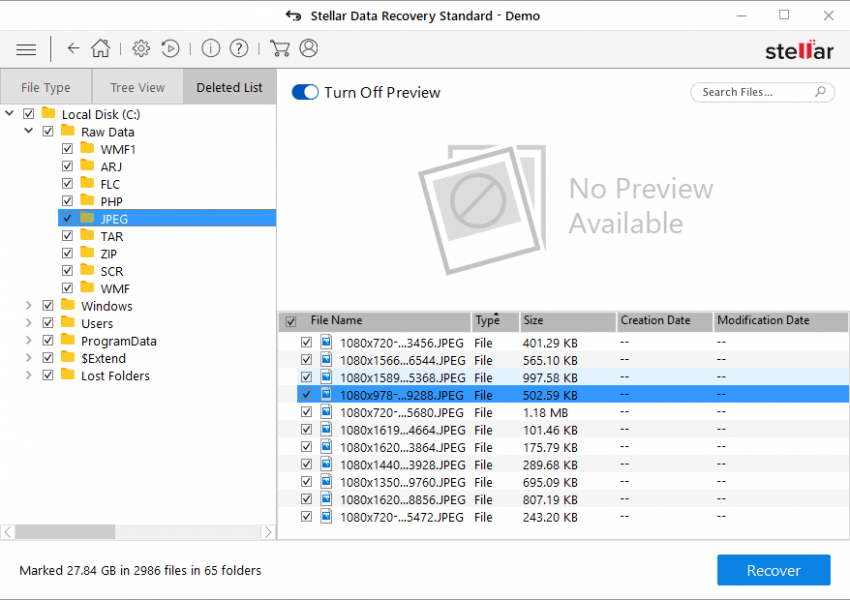Click the file icon of 1080x1566...6544.JPEG

point(326,359)
